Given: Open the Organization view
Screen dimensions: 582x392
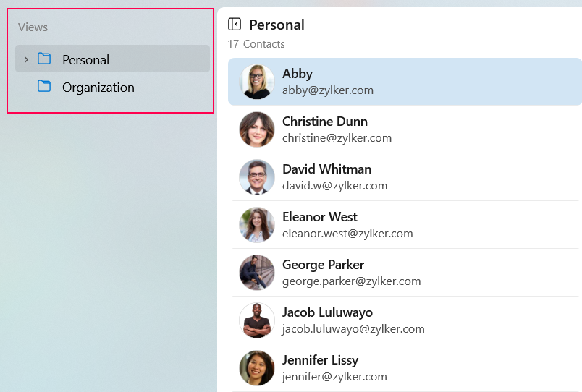Looking at the screenshot, I should pyautogui.click(x=112, y=88).
